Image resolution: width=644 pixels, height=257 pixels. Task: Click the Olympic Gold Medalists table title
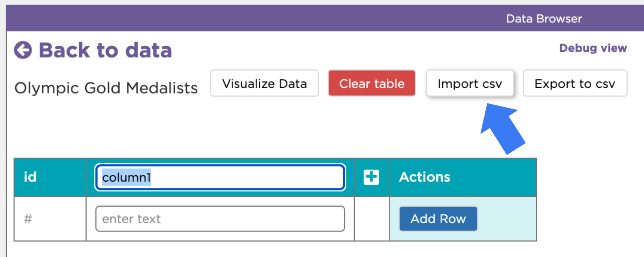point(106,88)
